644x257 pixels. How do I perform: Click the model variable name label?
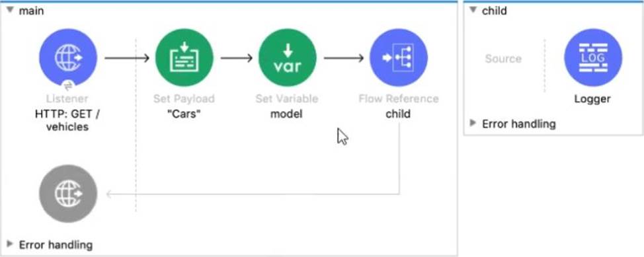coord(286,114)
